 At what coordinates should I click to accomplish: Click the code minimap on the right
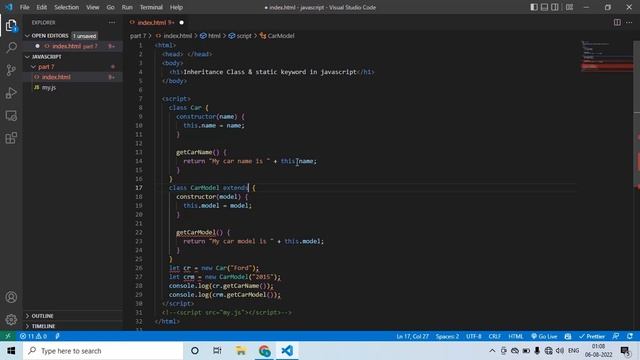point(607,56)
